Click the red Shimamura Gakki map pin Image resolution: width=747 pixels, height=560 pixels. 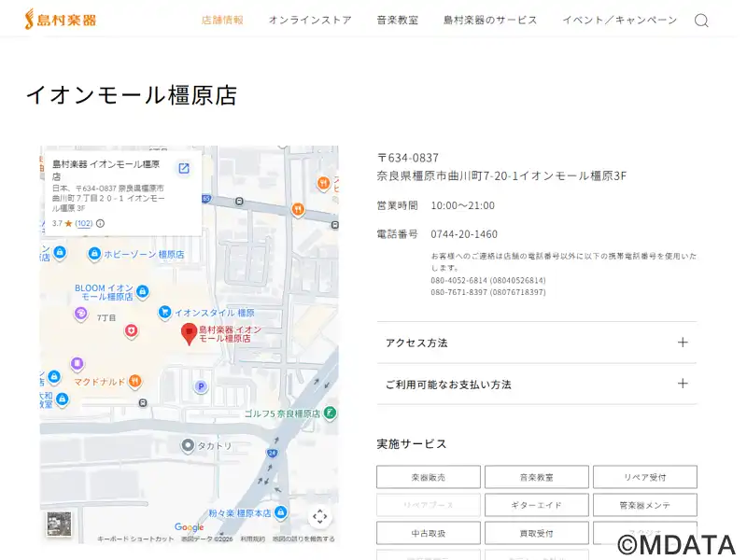[x=189, y=334]
